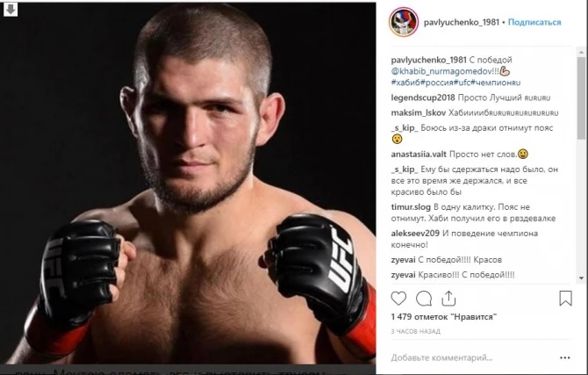Open timur.slog commenter profile

411,207
